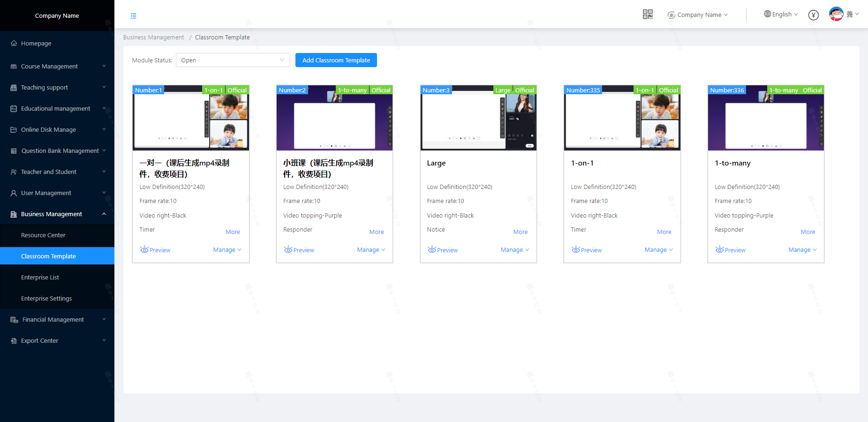Open the Module Status dropdown
Screen dimensions: 868x422
[233, 60]
